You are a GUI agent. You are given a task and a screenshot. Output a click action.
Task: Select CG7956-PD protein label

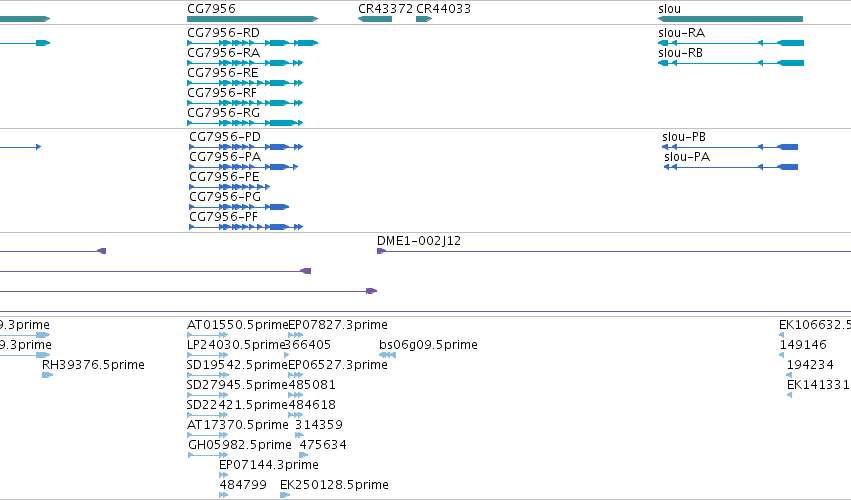click(x=225, y=137)
